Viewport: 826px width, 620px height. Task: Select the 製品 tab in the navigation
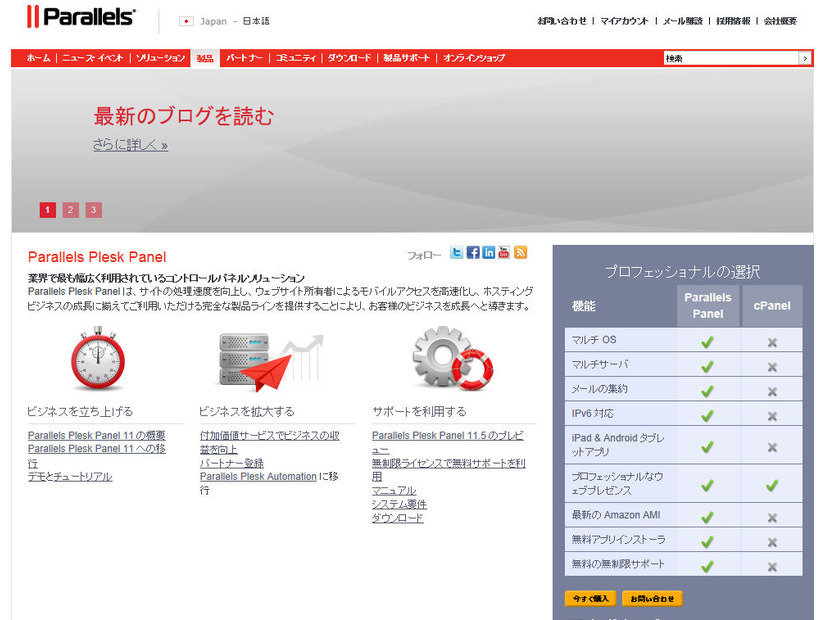[204, 58]
